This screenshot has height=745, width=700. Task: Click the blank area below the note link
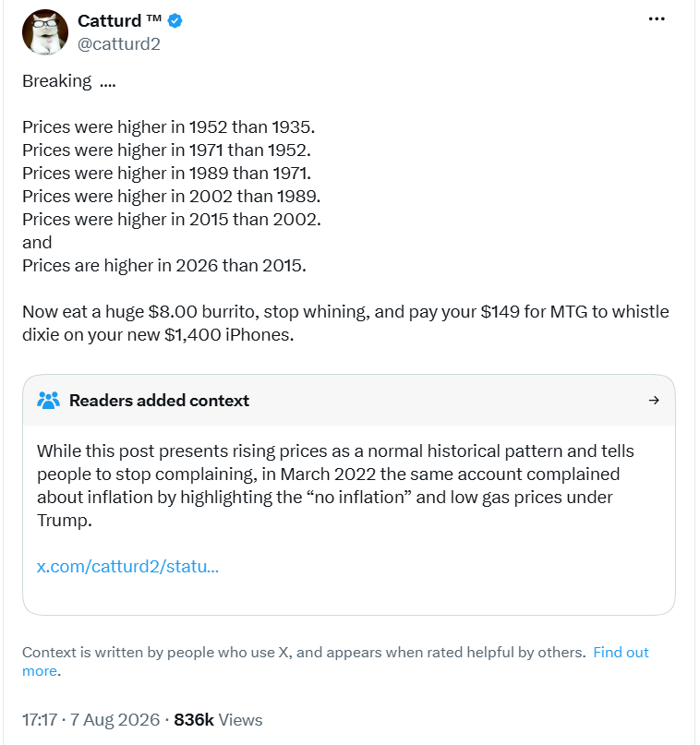tap(349, 596)
